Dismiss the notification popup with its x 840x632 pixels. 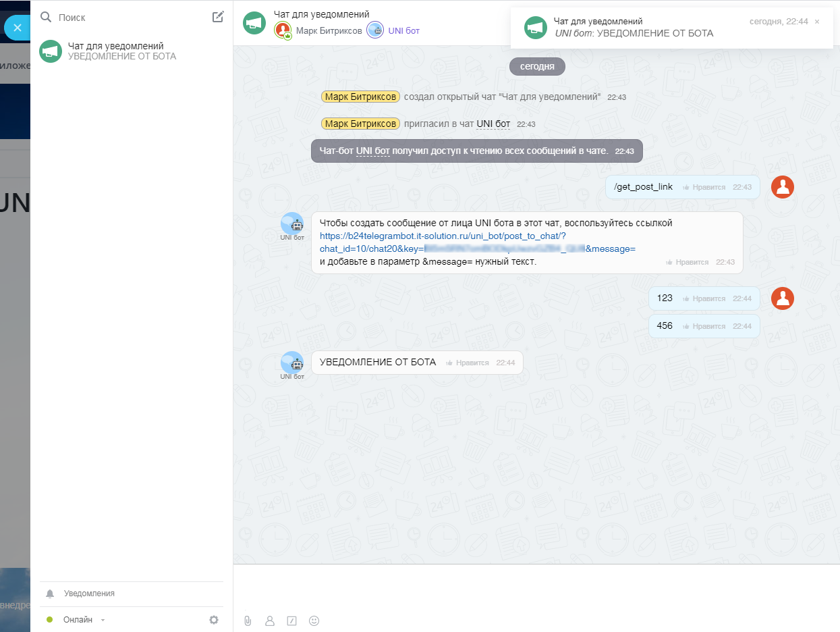tap(817, 22)
